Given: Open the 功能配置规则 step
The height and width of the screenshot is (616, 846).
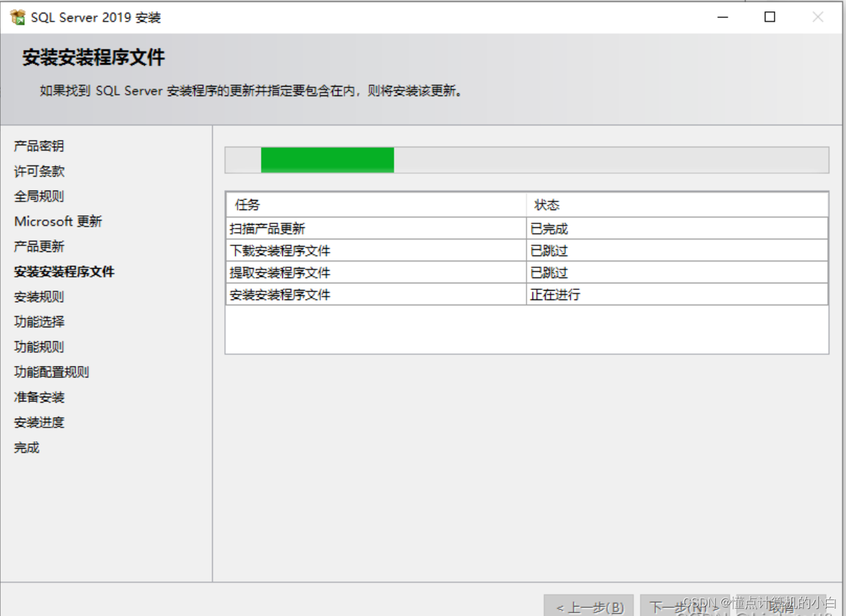Looking at the screenshot, I should tap(51, 373).
